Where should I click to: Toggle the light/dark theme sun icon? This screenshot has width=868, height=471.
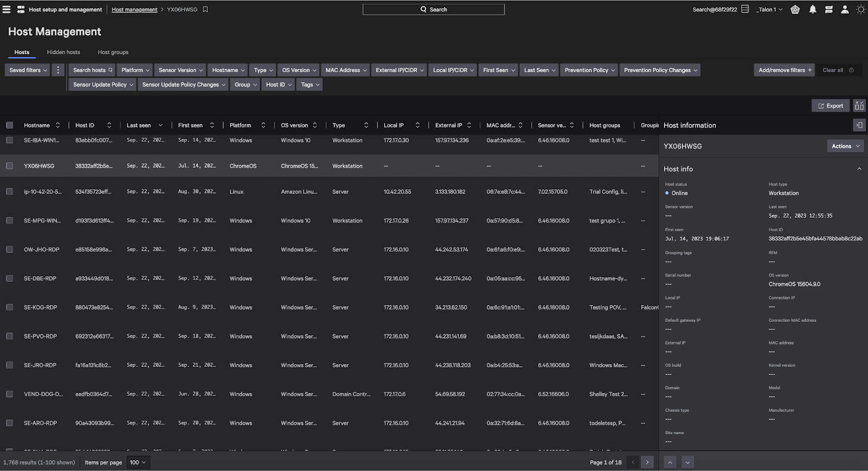[860, 9]
